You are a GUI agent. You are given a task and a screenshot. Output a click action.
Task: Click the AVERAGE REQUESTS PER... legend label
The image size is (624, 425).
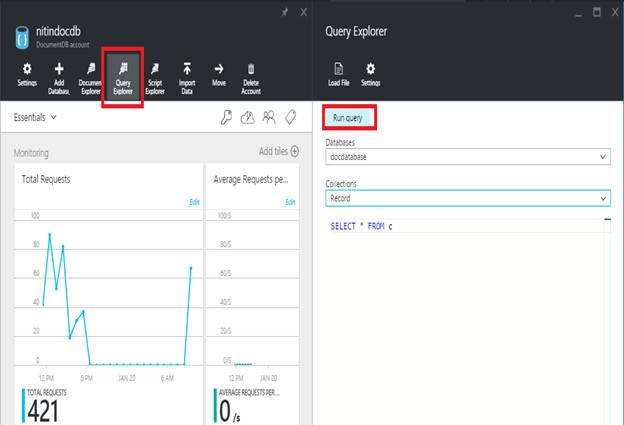(249, 392)
